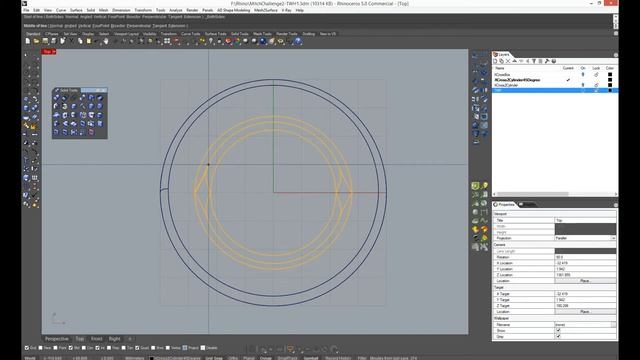Select the Pan hand tool
640x360 pixels.
[x=106, y=41]
